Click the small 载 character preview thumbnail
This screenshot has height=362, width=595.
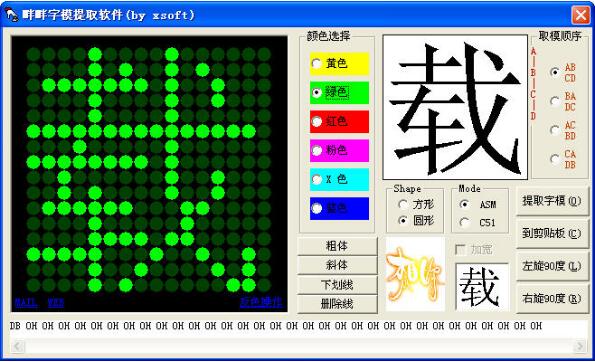coord(482,286)
